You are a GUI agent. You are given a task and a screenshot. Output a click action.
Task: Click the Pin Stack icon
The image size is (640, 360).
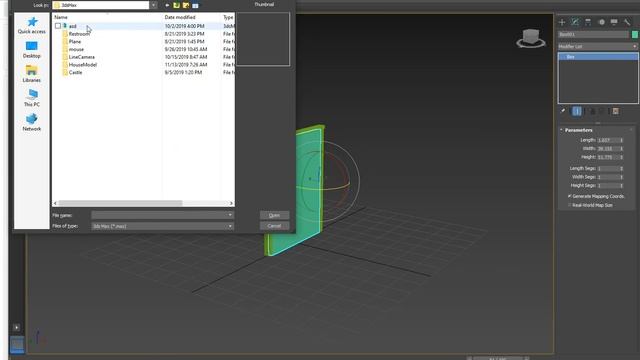(x=563, y=111)
